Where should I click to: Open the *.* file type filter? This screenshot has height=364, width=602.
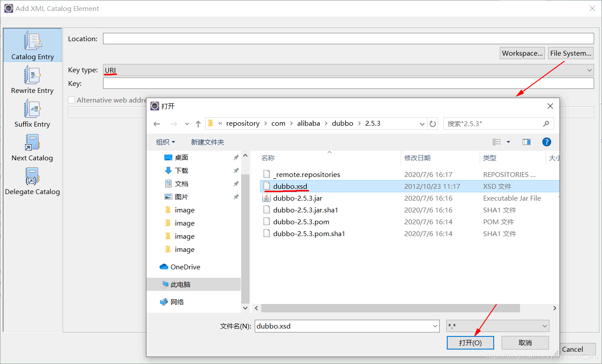coord(498,326)
